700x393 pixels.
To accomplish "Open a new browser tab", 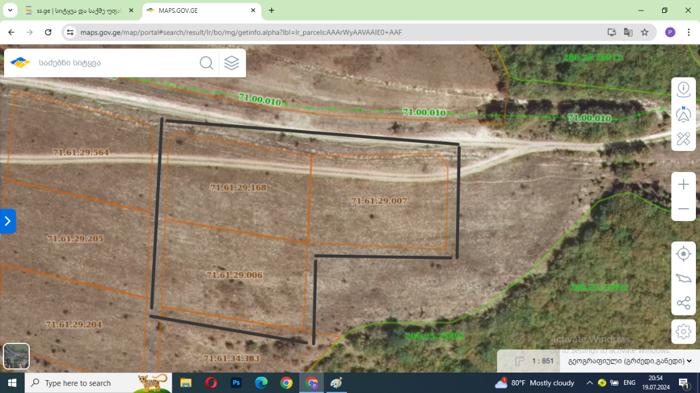I will click(x=271, y=10).
